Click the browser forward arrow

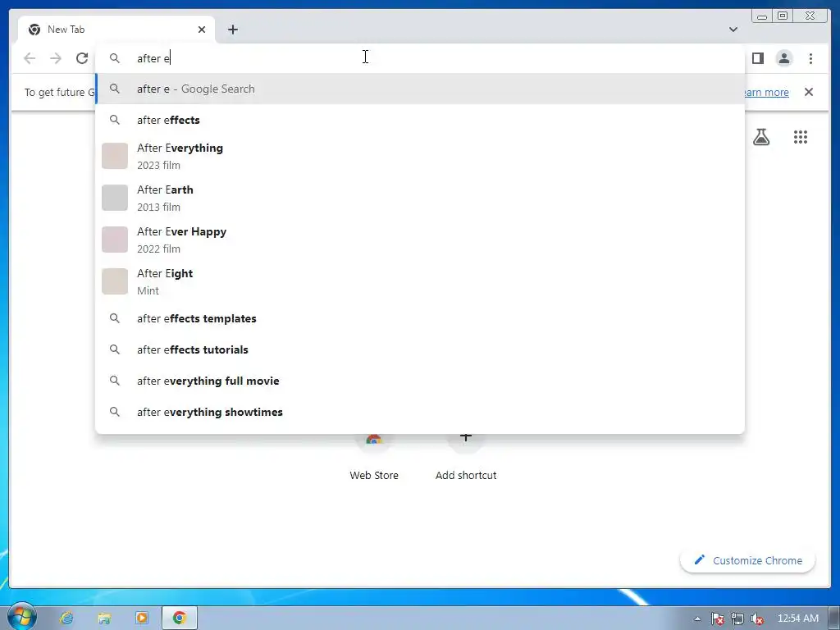point(56,58)
